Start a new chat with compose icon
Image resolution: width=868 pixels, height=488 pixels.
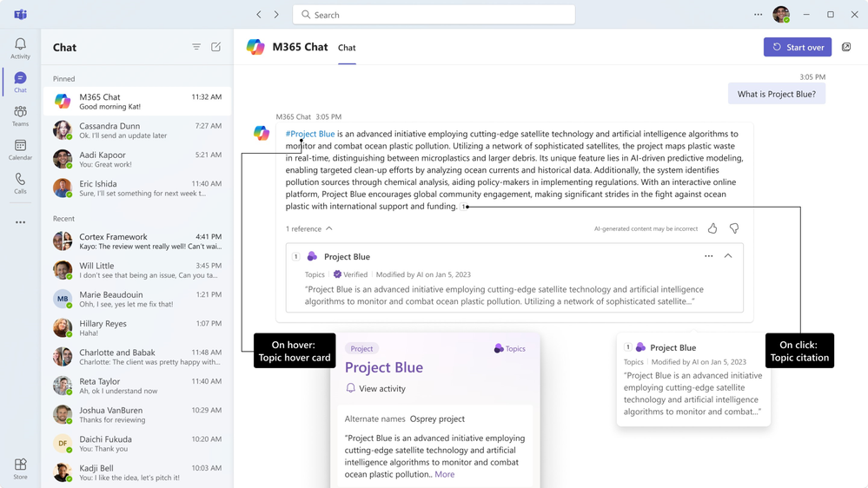(215, 47)
